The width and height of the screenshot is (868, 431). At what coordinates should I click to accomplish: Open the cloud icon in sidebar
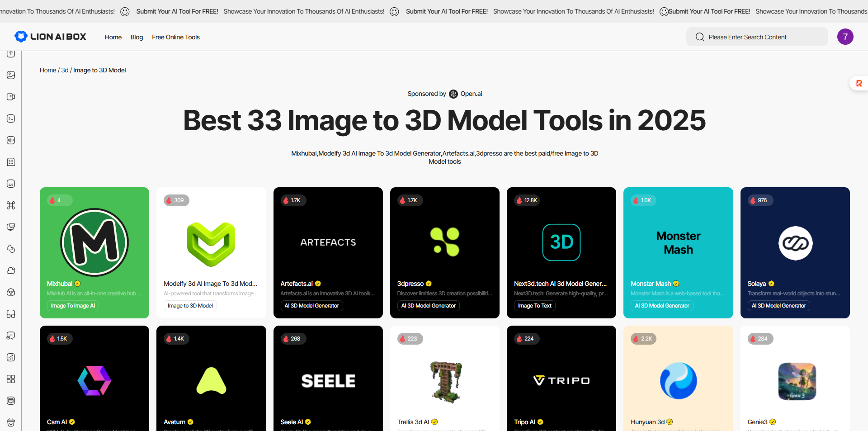tap(11, 270)
